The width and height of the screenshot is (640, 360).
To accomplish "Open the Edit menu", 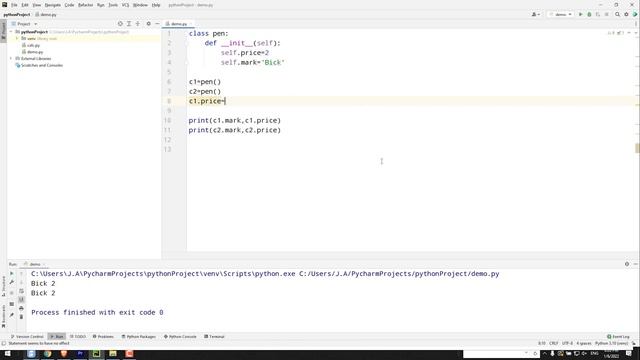I will pyautogui.click(x=25, y=5).
